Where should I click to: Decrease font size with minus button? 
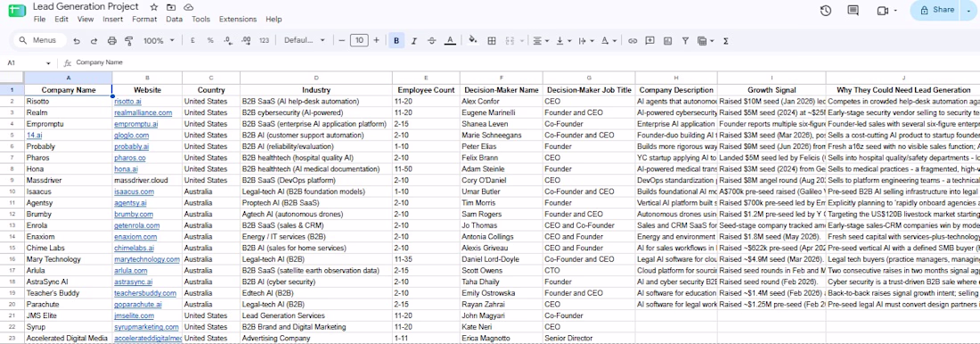(342, 41)
